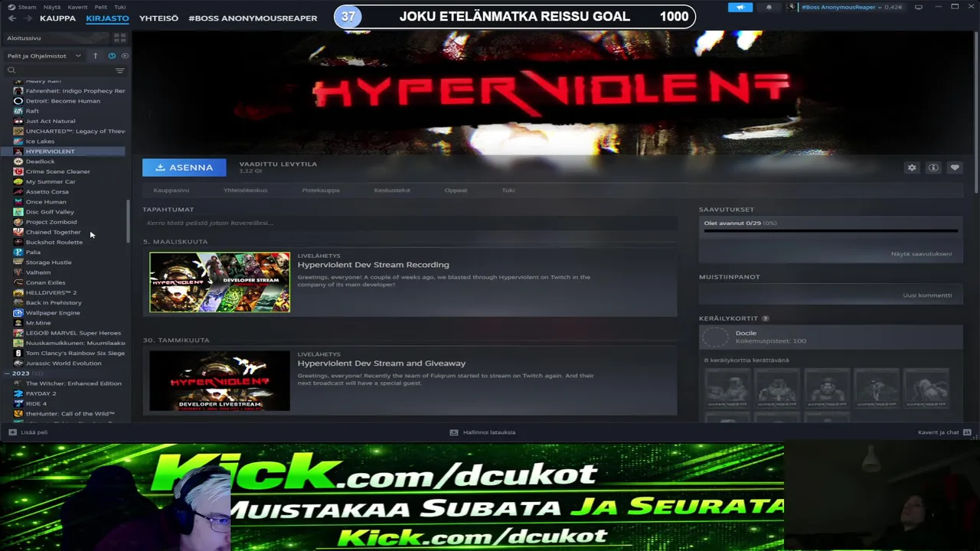The width and height of the screenshot is (980, 551).
Task: Click the game list scrollbar
Action: [x=128, y=220]
